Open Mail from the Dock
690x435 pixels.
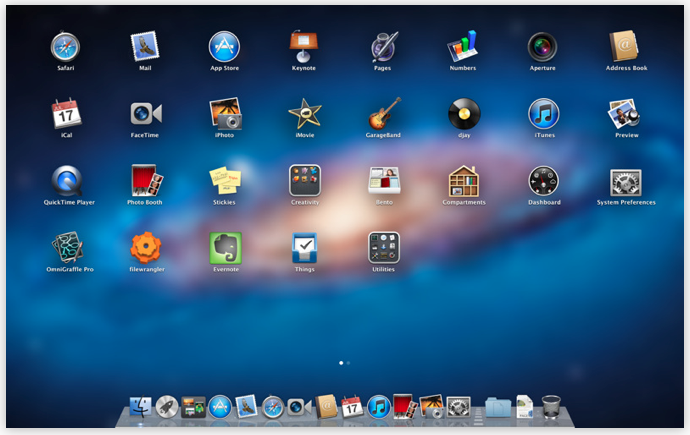(x=246, y=406)
